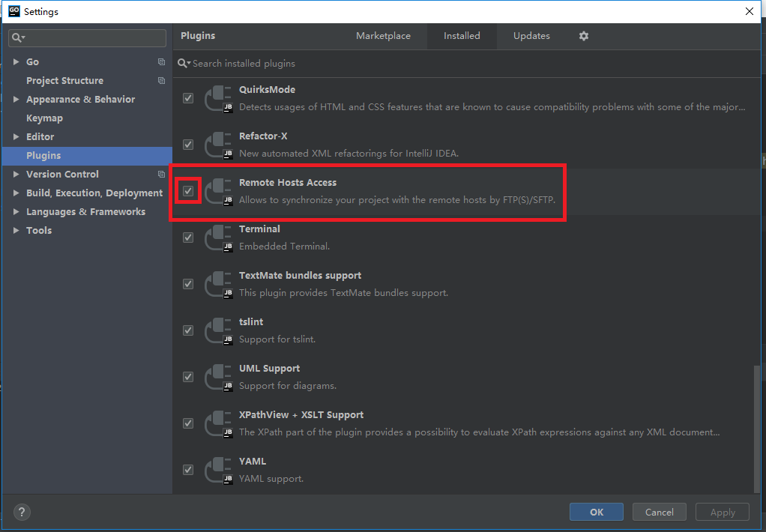Toggle the TextMate bundles support checkbox
This screenshot has width=766, height=532.
188,284
